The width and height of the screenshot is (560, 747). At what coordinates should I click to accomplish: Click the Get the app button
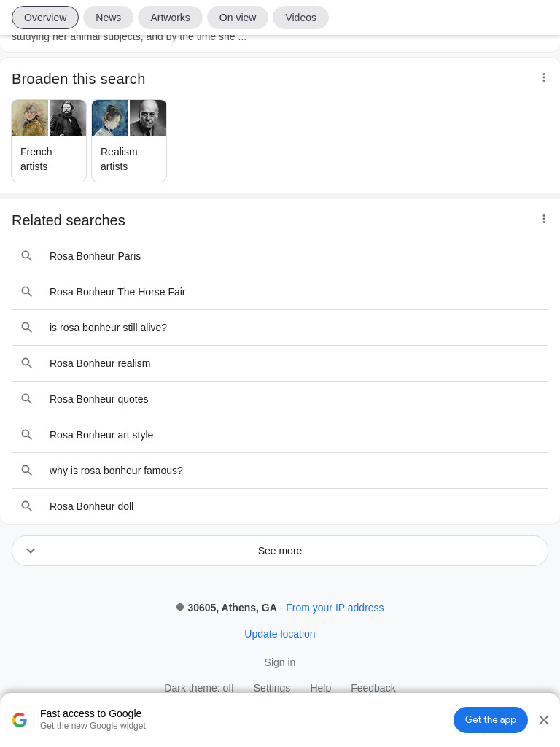pyautogui.click(x=491, y=720)
